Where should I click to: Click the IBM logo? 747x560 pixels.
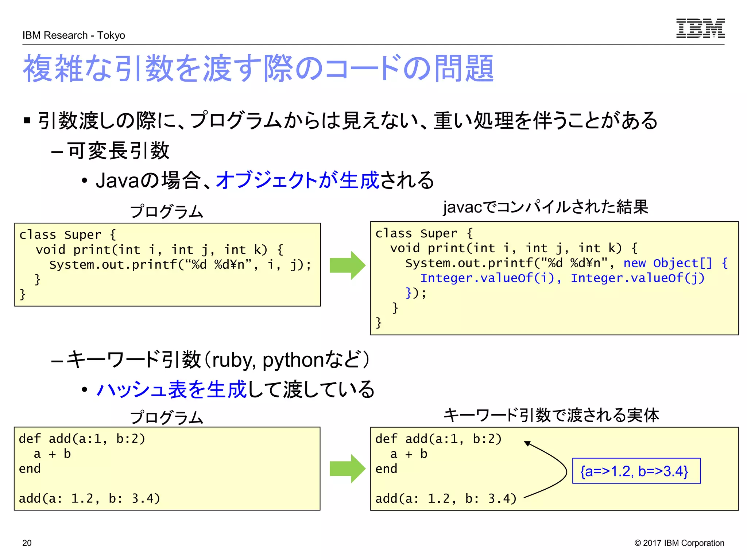coord(700,28)
